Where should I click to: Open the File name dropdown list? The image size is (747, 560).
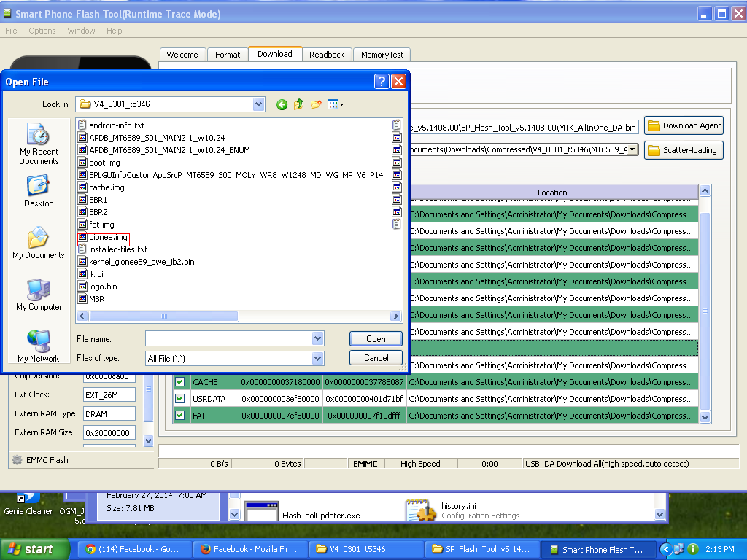tap(317, 338)
